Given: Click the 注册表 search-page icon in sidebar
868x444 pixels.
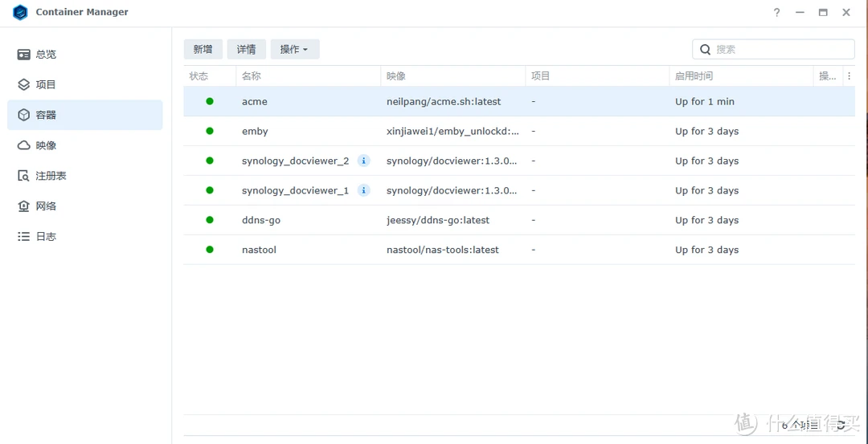Looking at the screenshot, I should click(23, 176).
